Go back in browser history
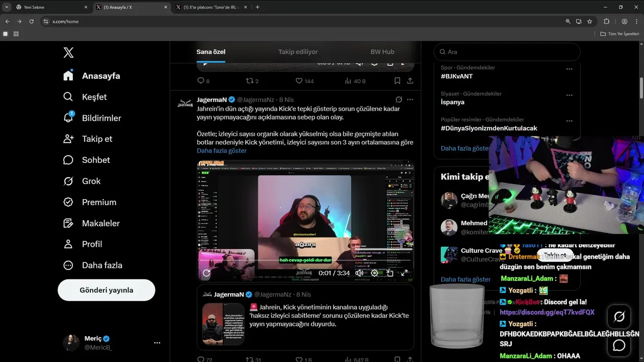Screen dimensions: 644x362 click(x=7, y=22)
